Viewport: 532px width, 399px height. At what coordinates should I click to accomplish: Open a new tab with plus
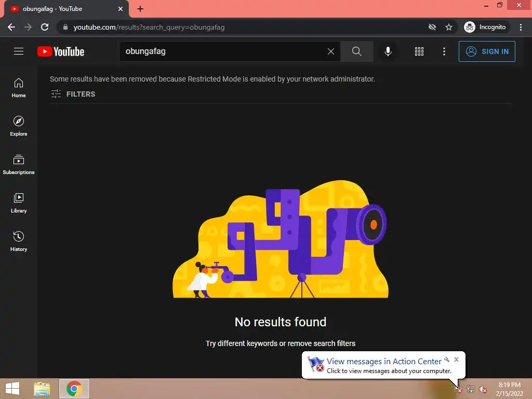140,9
